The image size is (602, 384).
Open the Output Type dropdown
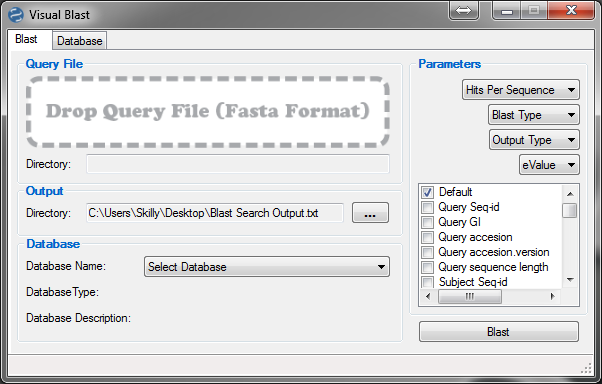[534, 140]
